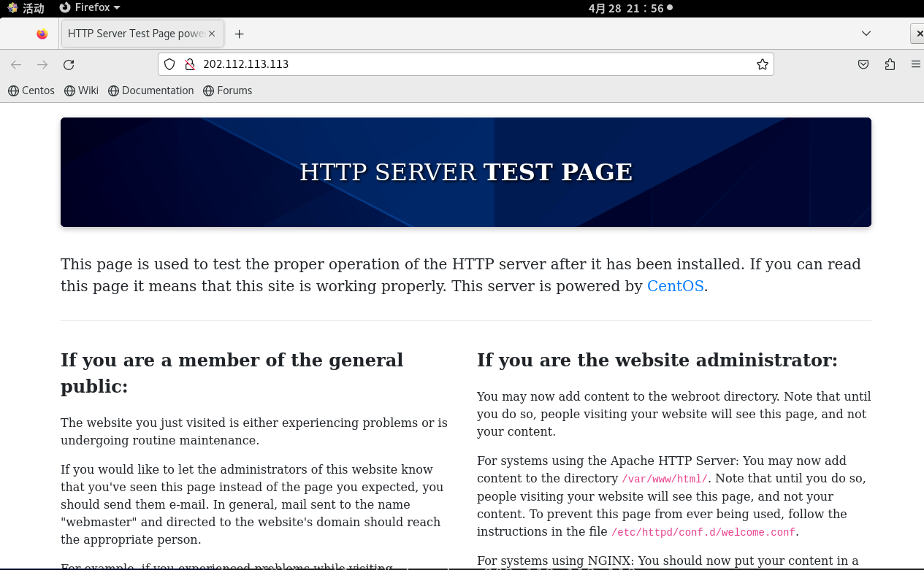
Task: Close the Firefox window
Action: pos(917,34)
